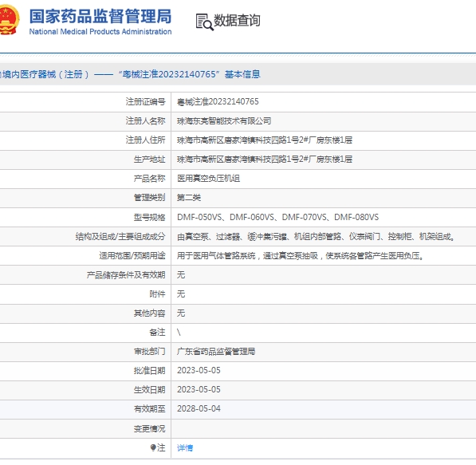This screenshot has height=465, width=476.
Task: Select registrant name 珠海东亮智能技术有限公司
Action: [x=224, y=121]
